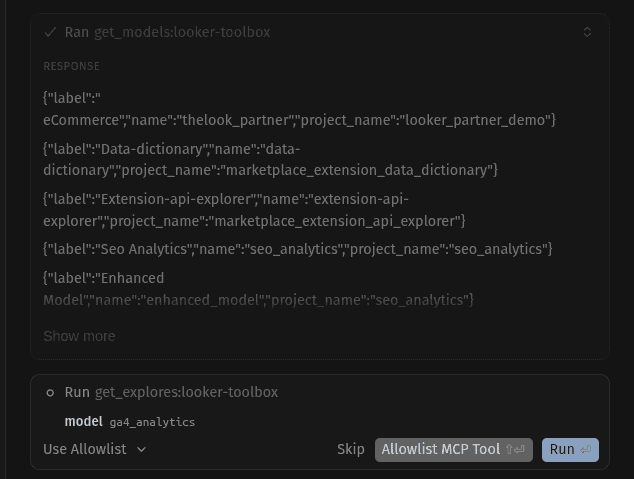Select the RESPONSE label
The image size is (634, 479).
pos(72,66)
